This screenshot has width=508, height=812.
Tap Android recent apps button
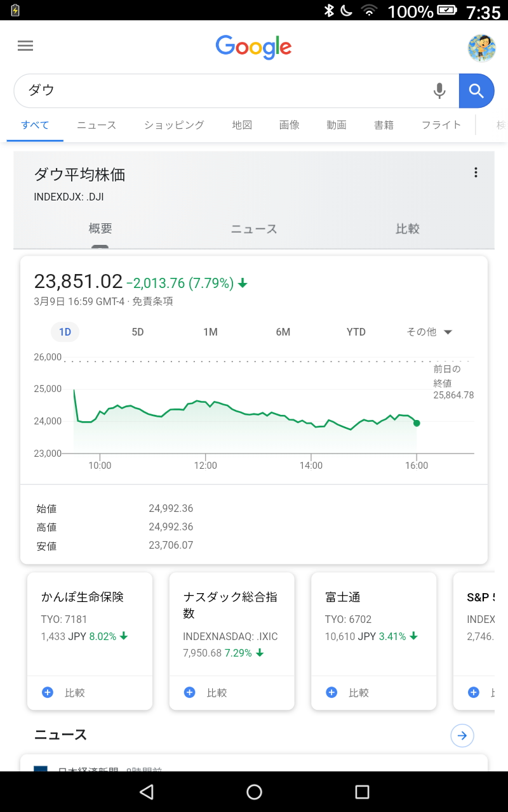(362, 792)
